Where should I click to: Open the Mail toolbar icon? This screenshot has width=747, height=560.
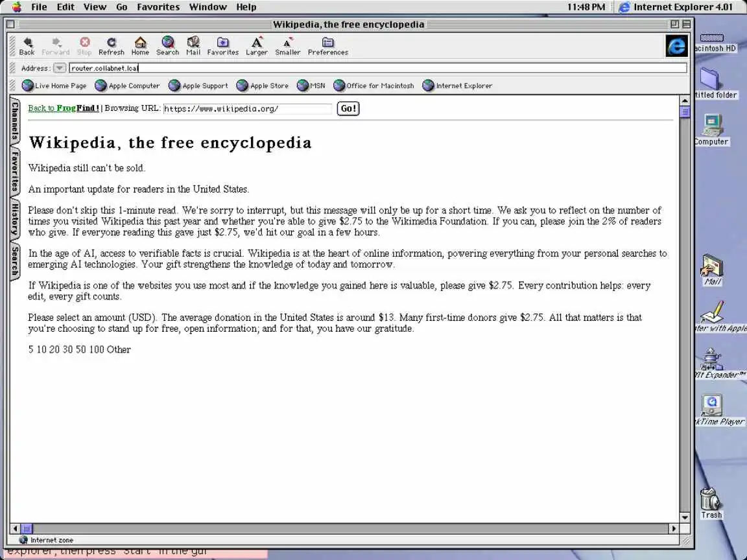point(193,46)
